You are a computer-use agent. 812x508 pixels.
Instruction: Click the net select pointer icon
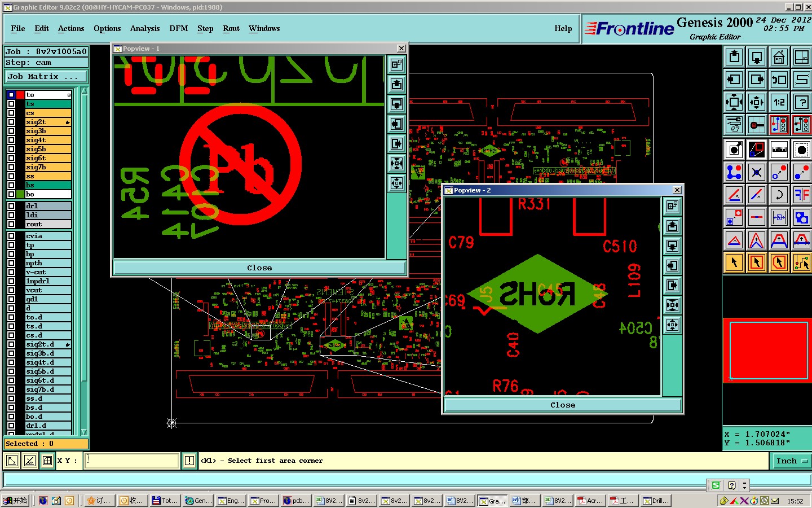[802, 262]
